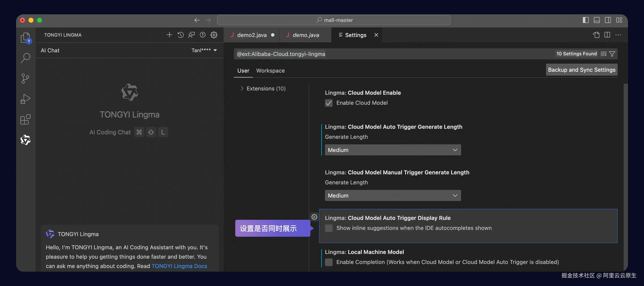The width and height of the screenshot is (644, 286).
Task: Click Open Settings JSON icon
Action: click(596, 35)
